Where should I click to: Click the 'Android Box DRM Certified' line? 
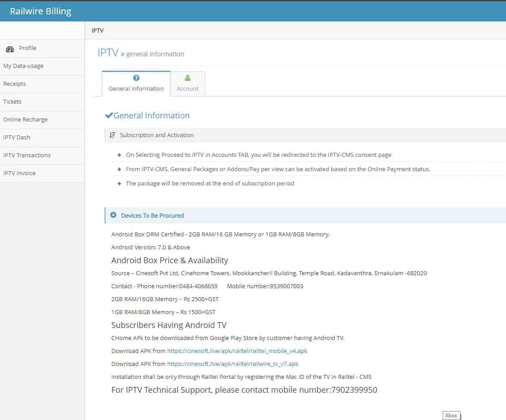tap(220, 235)
